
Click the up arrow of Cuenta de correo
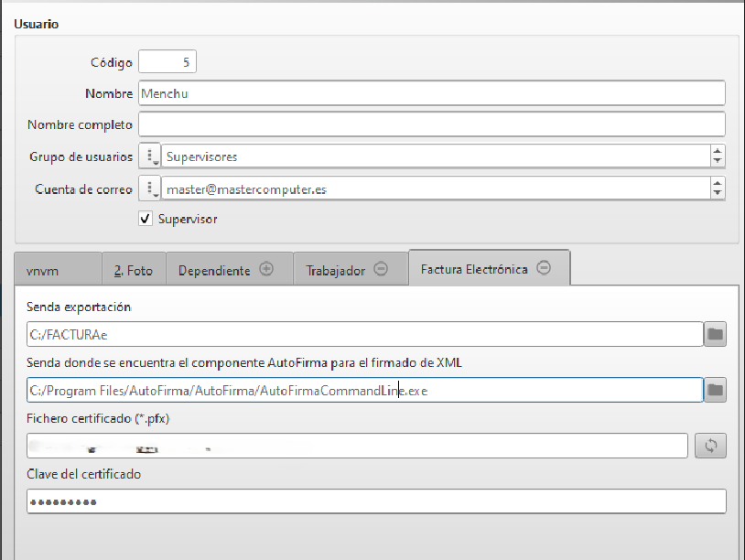click(x=718, y=185)
